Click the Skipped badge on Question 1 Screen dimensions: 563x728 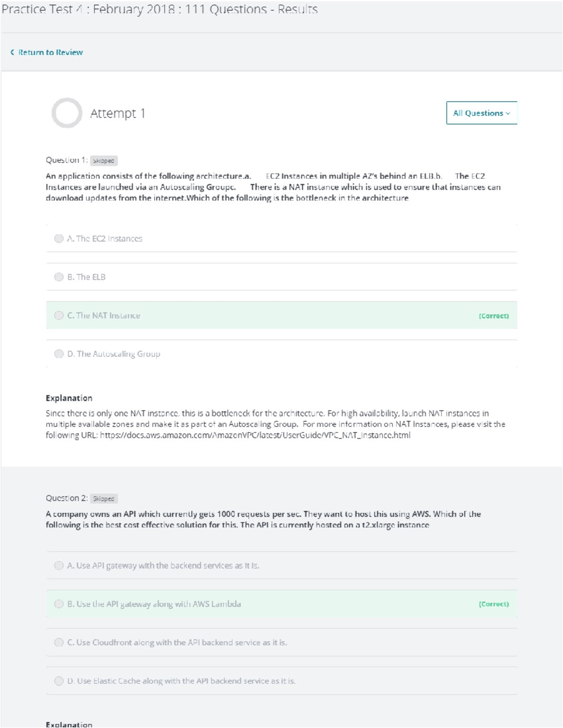(x=104, y=161)
